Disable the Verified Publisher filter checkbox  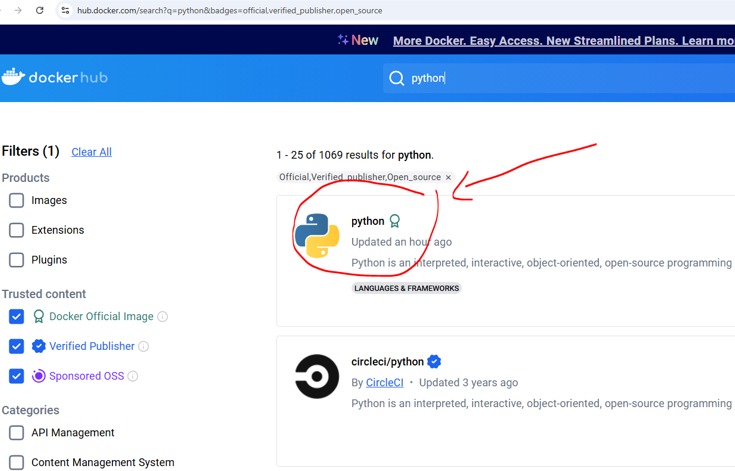(17, 346)
